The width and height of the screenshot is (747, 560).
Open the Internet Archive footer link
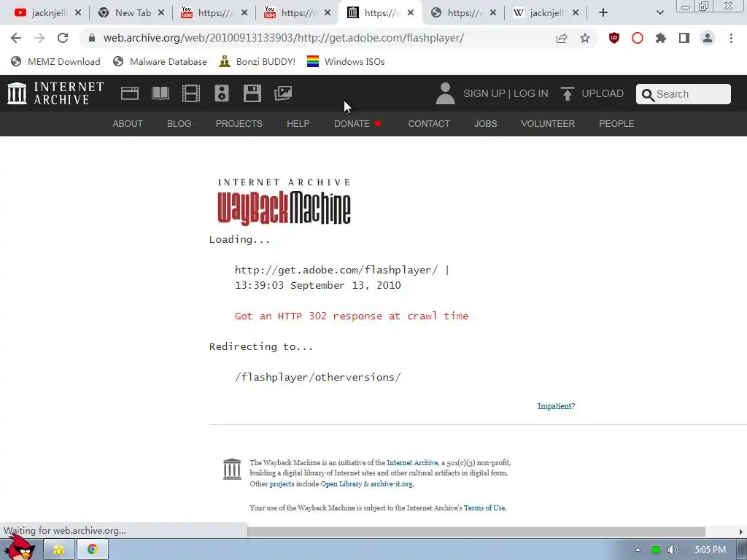(412, 462)
